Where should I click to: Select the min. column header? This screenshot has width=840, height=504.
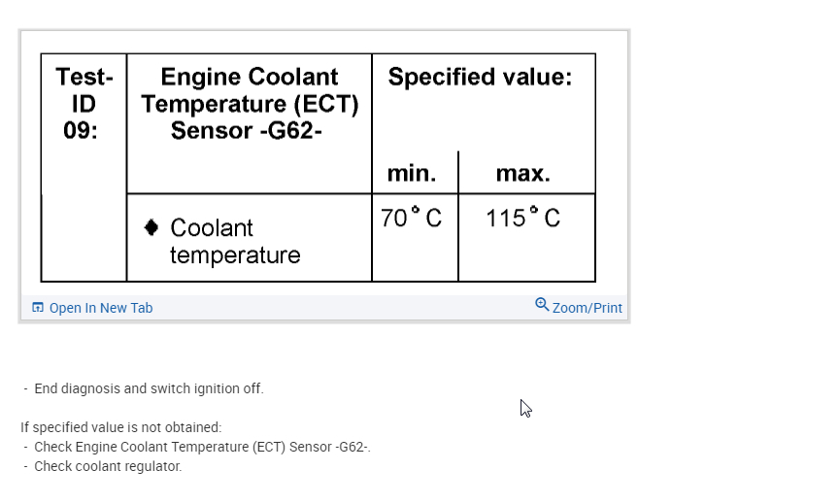(x=412, y=174)
